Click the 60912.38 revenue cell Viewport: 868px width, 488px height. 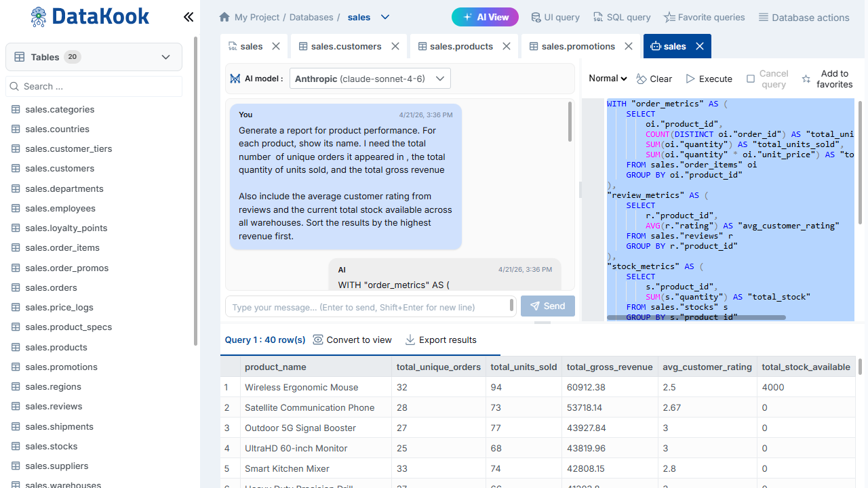(610, 387)
